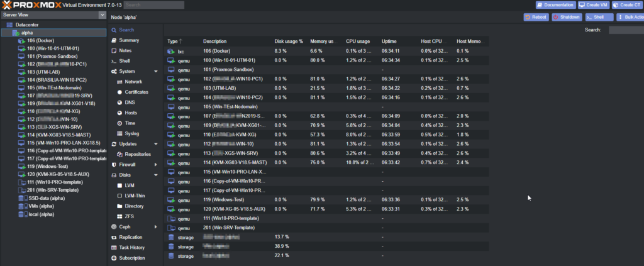Click the Syslog list icon
Image resolution: width=644 pixels, height=266 pixels.
[120, 133]
